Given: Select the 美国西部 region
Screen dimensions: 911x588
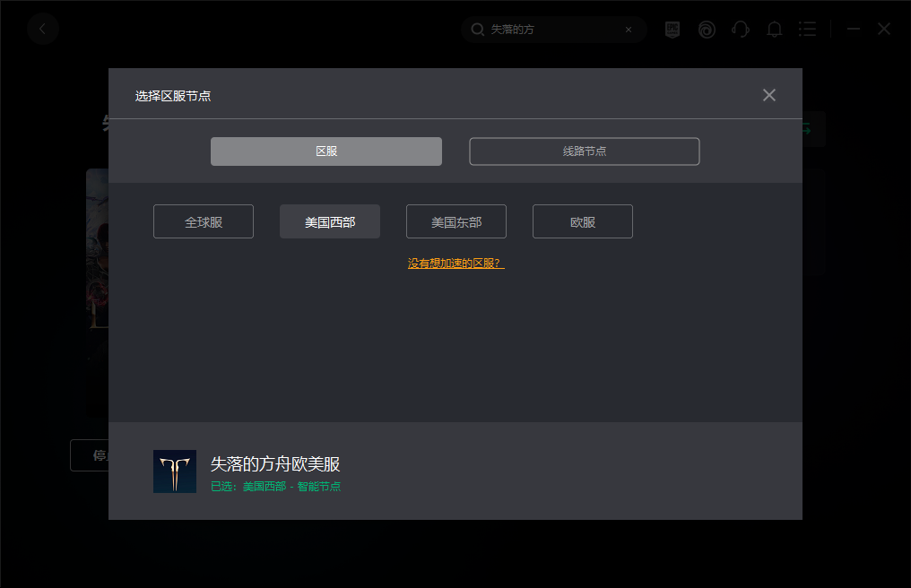Looking at the screenshot, I should [x=329, y=221].
